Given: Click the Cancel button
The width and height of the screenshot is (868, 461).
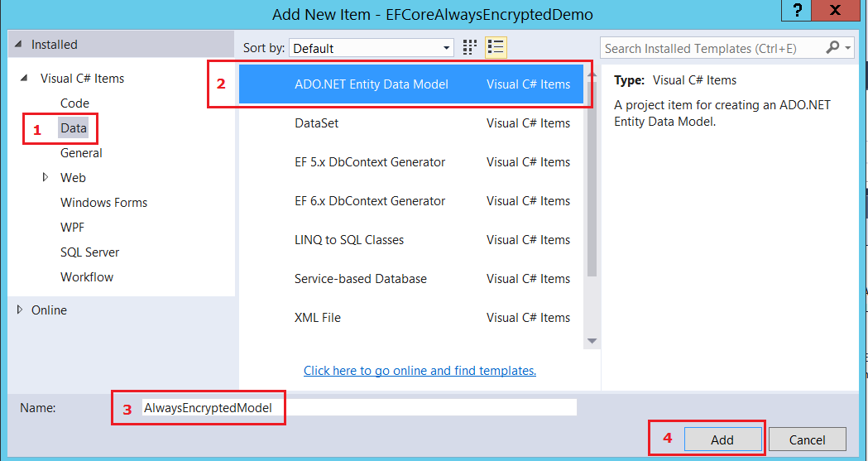Looking at the screenshot, I should [x=807, y=439].
